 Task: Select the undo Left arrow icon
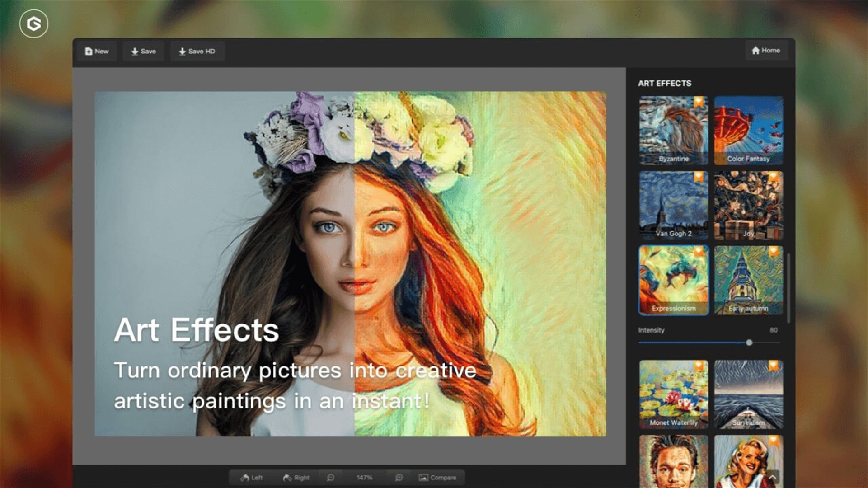point(245,477)
